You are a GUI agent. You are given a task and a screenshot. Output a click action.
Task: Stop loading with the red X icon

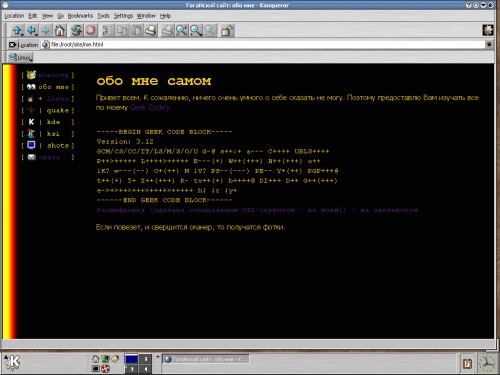tap(91, 31)
